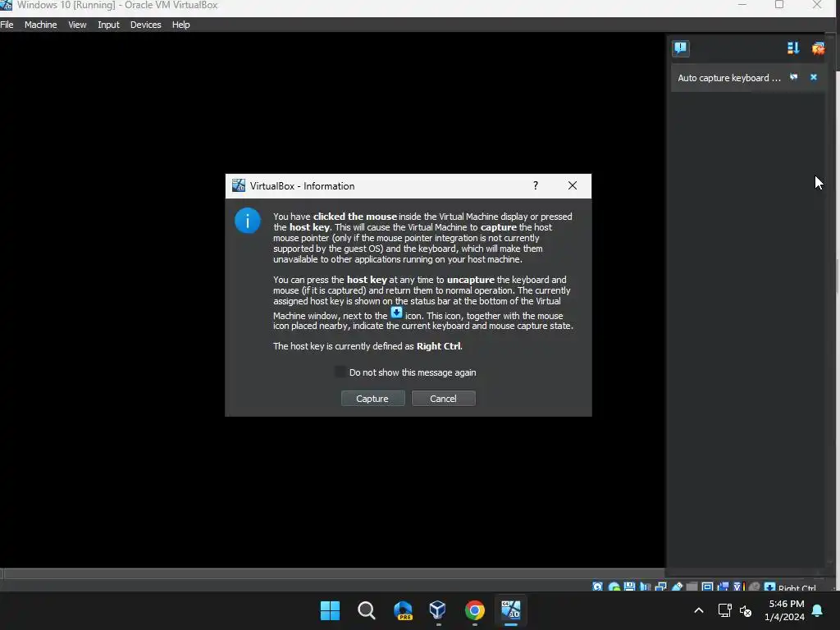This screenshot has width=840, height=630.
Task: Click the dialog's question mark help button
Action: click(535, 185)
